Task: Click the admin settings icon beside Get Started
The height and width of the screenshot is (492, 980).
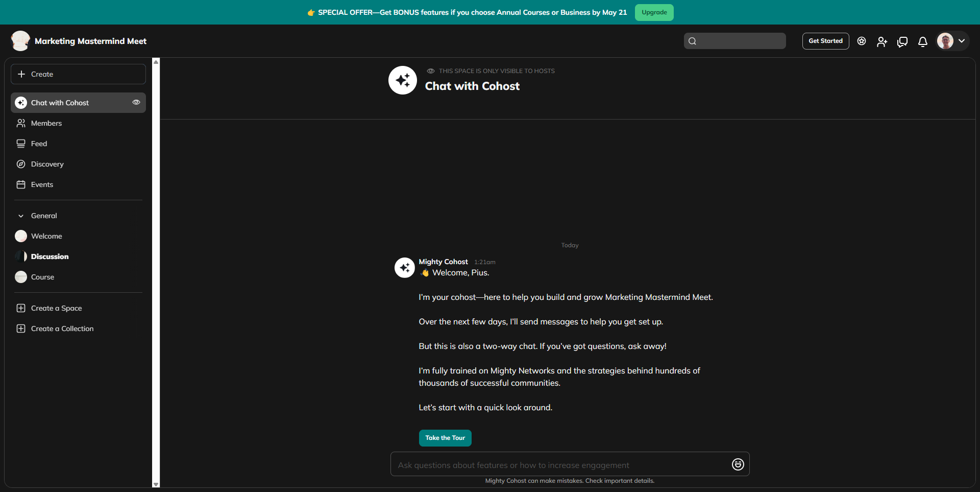Action: pyautogui.click(x=862, y=41)
